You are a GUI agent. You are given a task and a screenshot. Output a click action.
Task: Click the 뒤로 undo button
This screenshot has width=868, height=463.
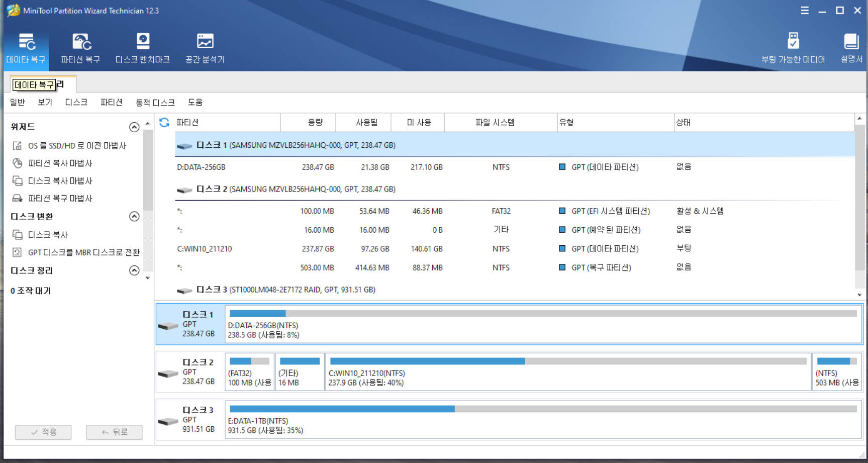pyautogui.click(x=114, y=432)
